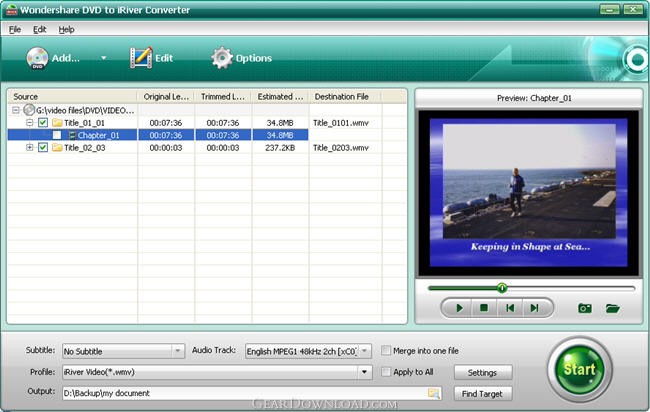Click the Destination File column header
Image resolution: width=650 pixels, height=412 pixels.
[x=345, y=97]
